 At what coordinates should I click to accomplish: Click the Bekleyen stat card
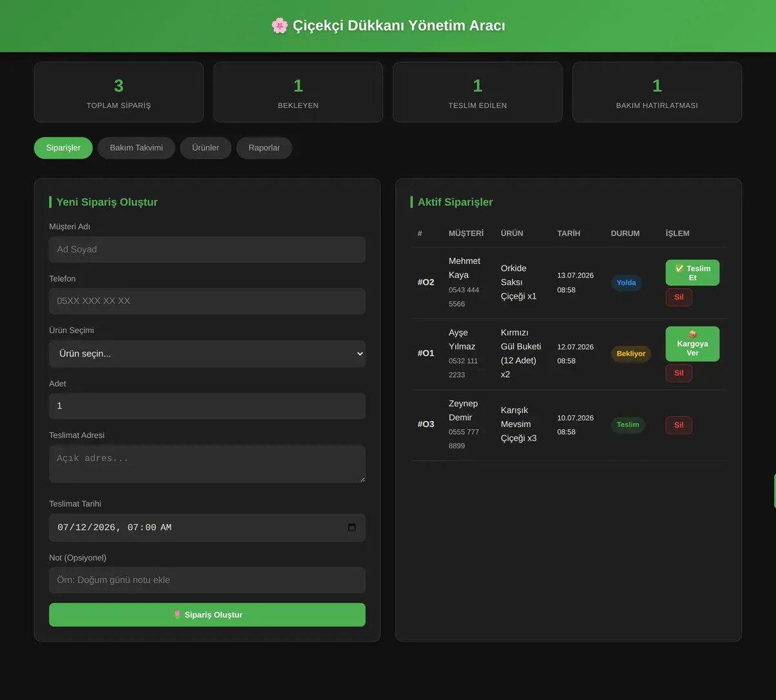click(298, 92)
